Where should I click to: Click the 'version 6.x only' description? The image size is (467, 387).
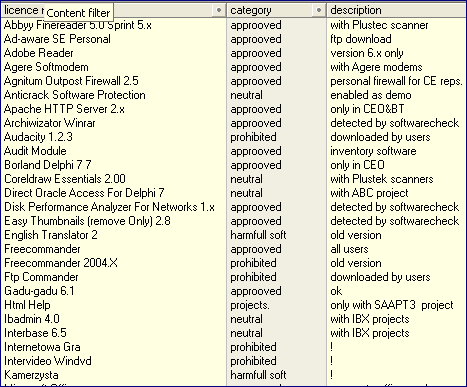367,53
